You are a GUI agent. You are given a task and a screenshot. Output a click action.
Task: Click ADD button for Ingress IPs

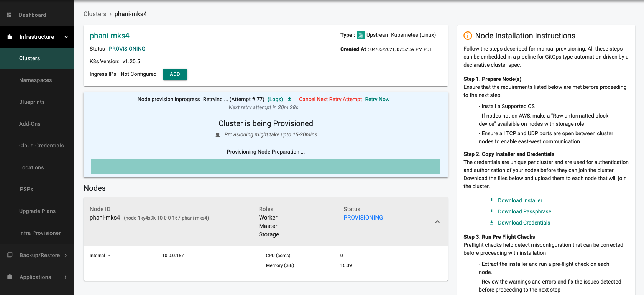click(x=175, y=74)
